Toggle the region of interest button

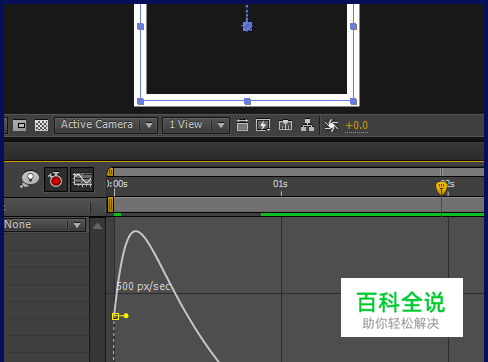pos(20,125)
